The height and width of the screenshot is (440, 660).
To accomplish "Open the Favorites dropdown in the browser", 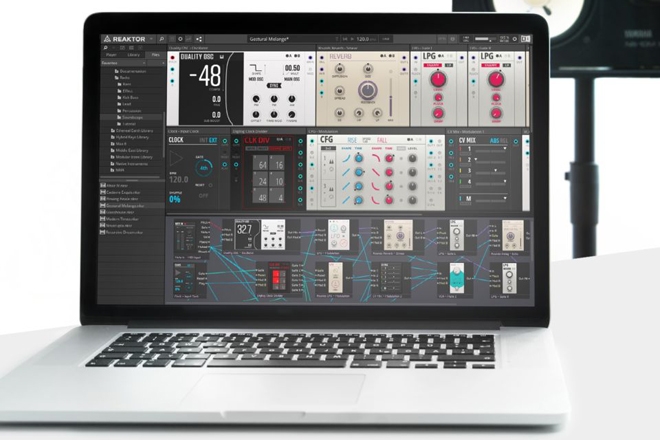I will pos(123,63).
